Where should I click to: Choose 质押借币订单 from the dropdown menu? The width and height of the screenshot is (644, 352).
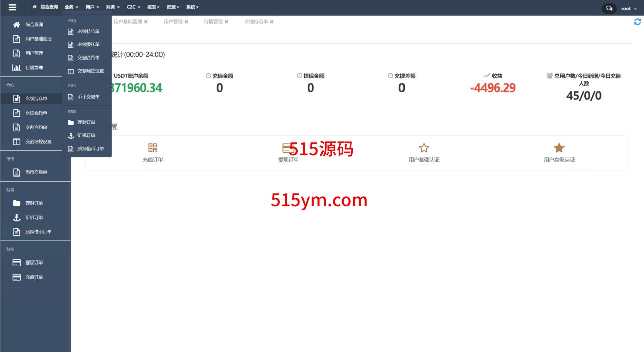pyautogui.click(x=90, y=149)
